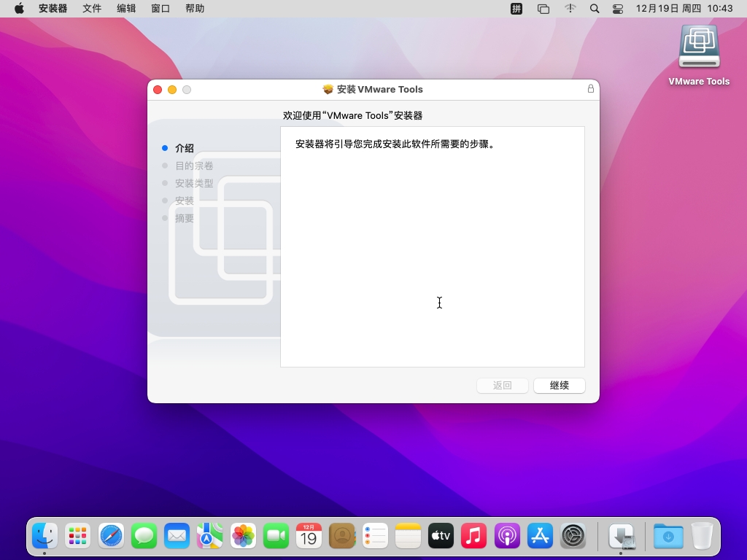Viewport: 747px width, 560px height.
Task: Open the VMware Tools disk on desktop
Action: pyautogui.click(x=699, y=50)
